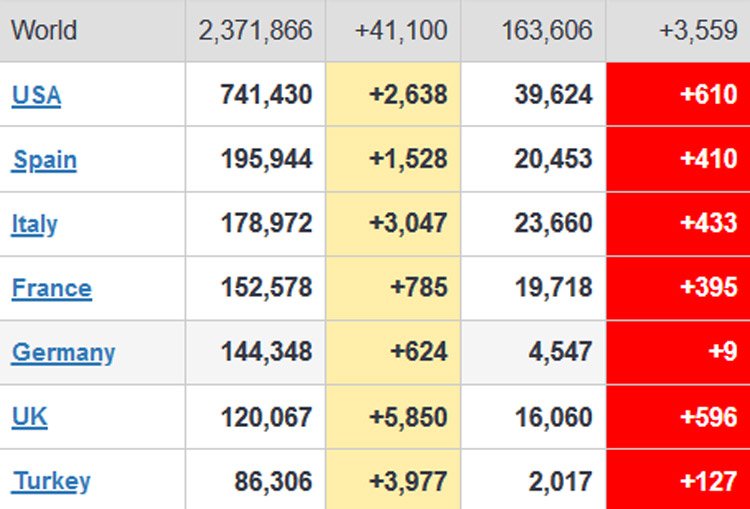
Task: Open the Italy country link
Action: pyautogui.click(x=34, y=224)
